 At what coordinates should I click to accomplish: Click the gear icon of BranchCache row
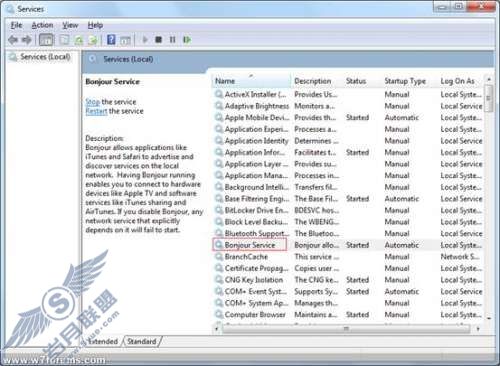pos(219,257)
